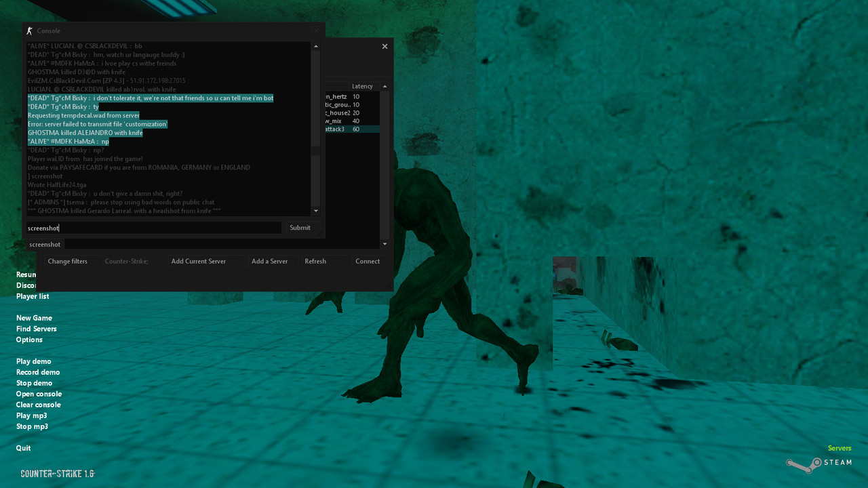868x488 pixels.
Task: Select Play mp3 from the main menu
Action: [x=31, y=415]
